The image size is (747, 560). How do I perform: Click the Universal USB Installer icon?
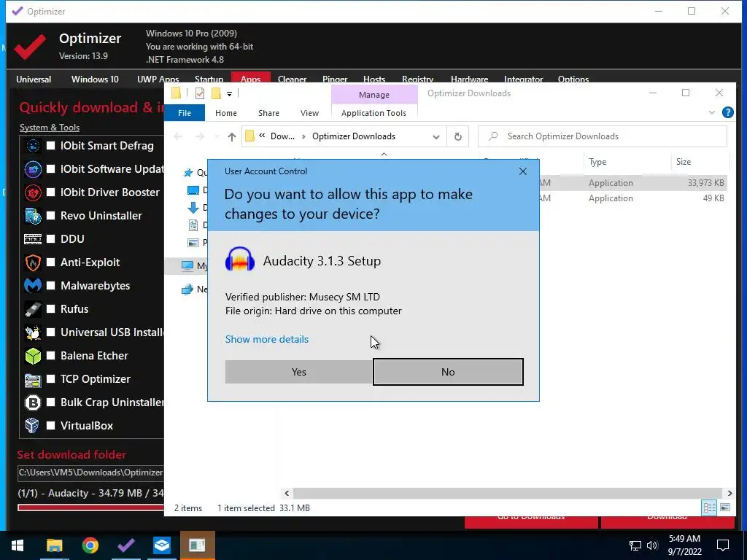click(x=33, y=332)
